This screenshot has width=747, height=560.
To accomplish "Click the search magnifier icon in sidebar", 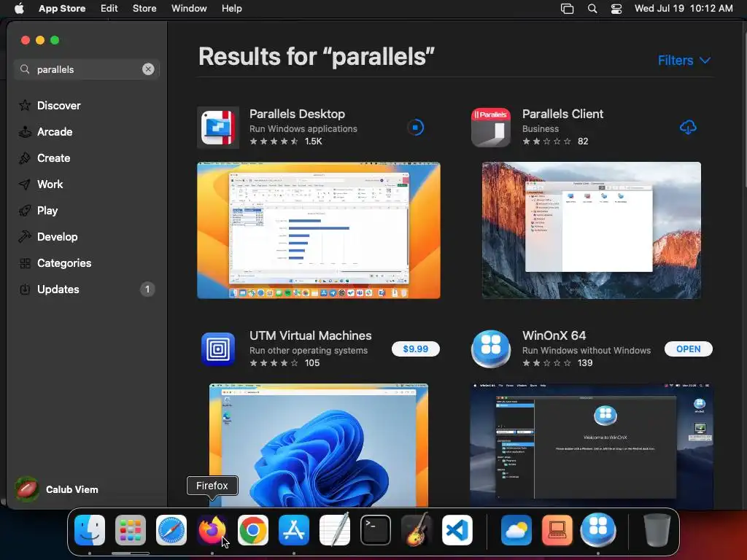I will [x=25, y=69].
